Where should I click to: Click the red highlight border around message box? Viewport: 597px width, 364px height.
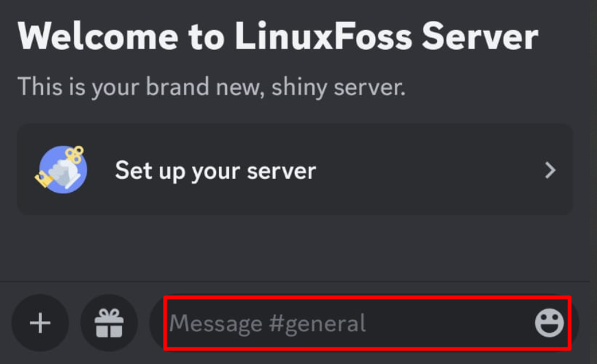367,298
